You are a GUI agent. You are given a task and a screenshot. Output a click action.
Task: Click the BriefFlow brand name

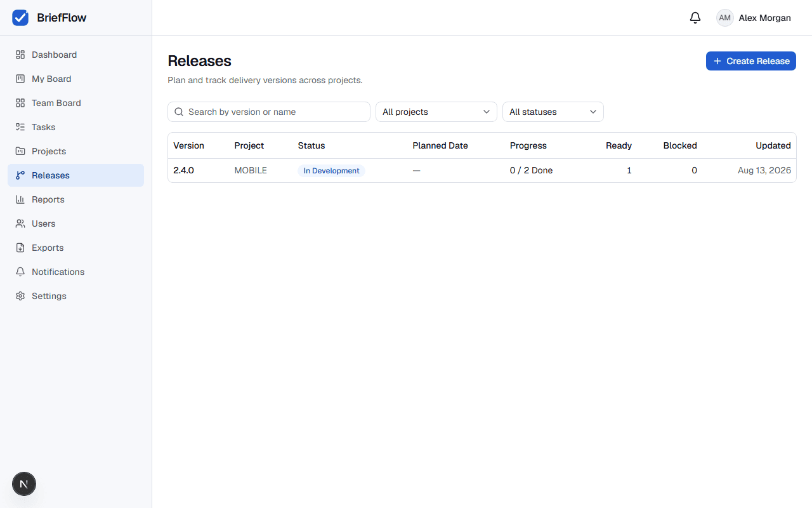(62, 18)
